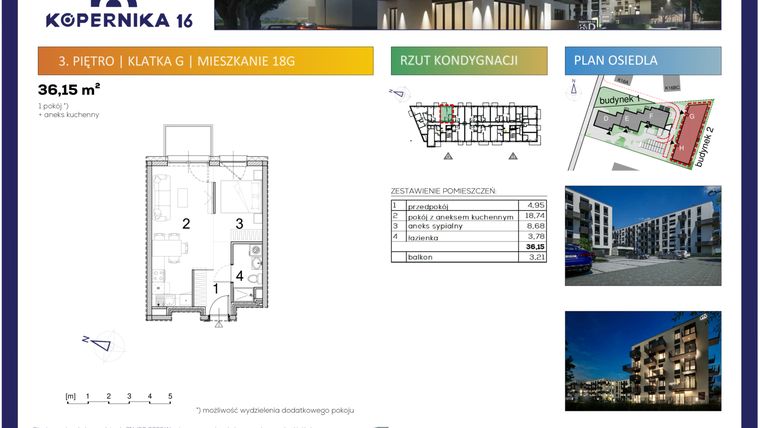The width and height of the screenshot is (760, 428).
Task: Click the metre scale bar
Action: [120, 398]
